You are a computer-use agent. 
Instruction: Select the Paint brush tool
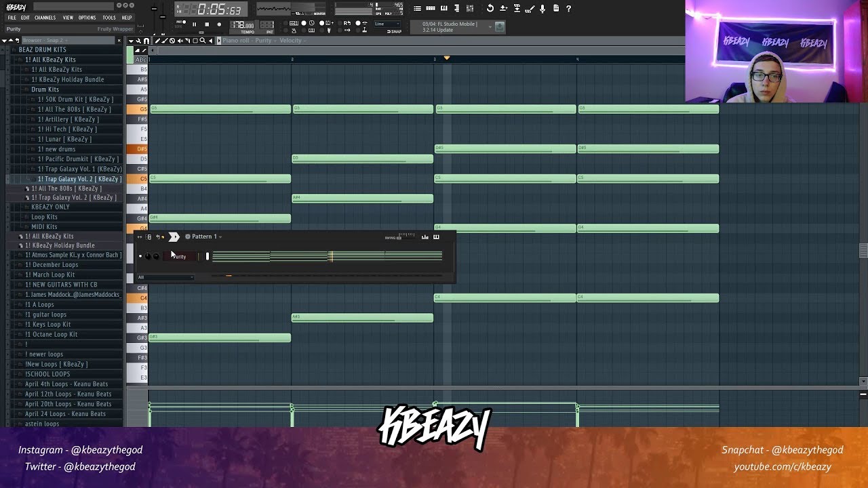[165, 41]
